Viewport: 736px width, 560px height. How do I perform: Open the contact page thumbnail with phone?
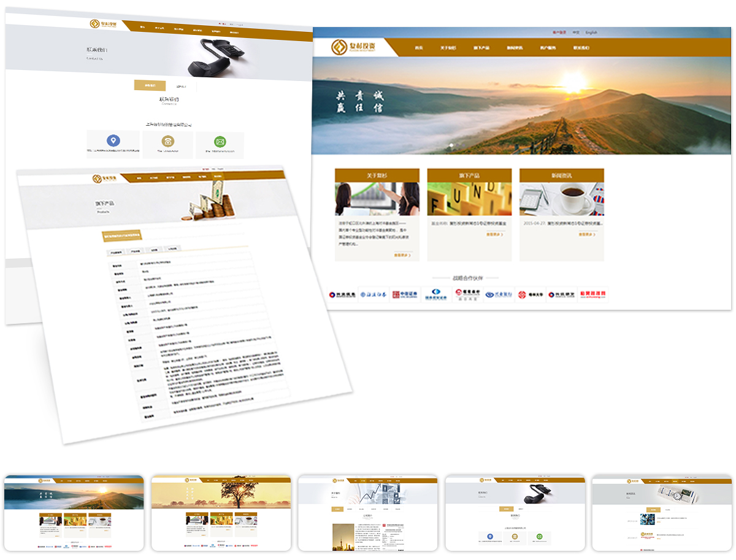tap(515, 512)
